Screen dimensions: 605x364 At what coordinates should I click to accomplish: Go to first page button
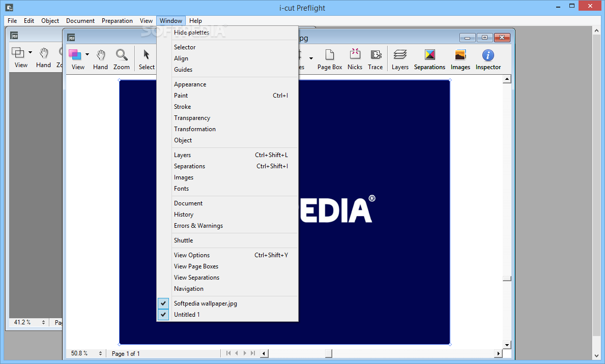(228, 353)
